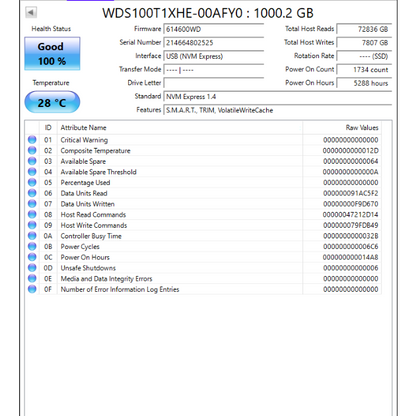416x416 pixels.
Task: Click raw value 000000000064
Action: pyautogui.click(x=350, y=161)
